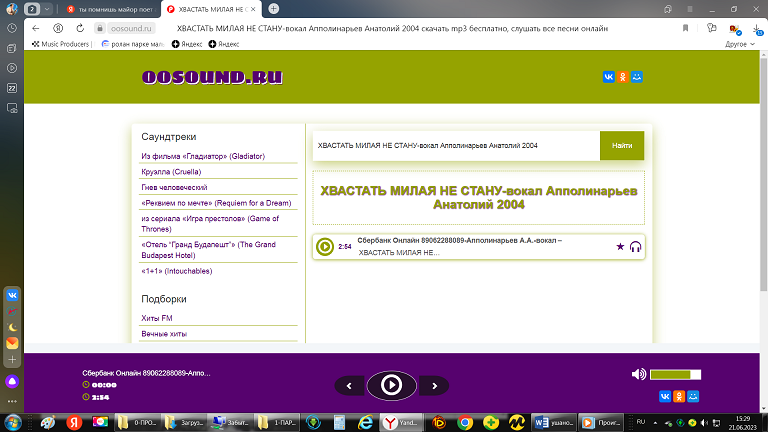
Task: Add the track to favorites with star
Action: [x=620, y=246]
